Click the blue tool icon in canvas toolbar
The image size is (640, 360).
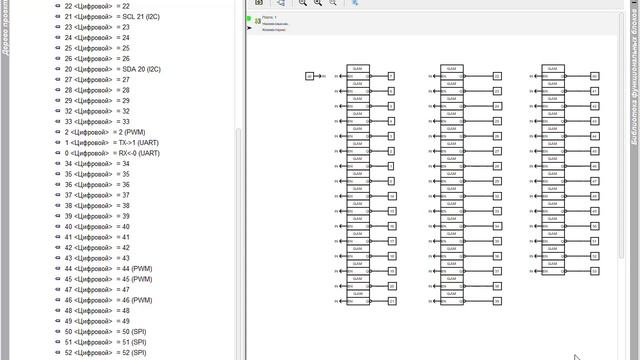point(355,3)
